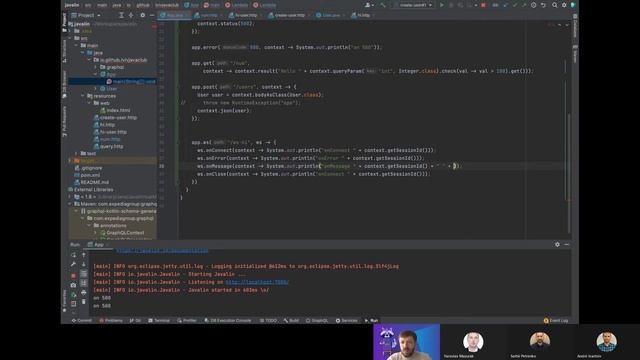Expand the User class node in the project tree
The width and height of the screenshot is (640, 360).
[x=96, y=89]
